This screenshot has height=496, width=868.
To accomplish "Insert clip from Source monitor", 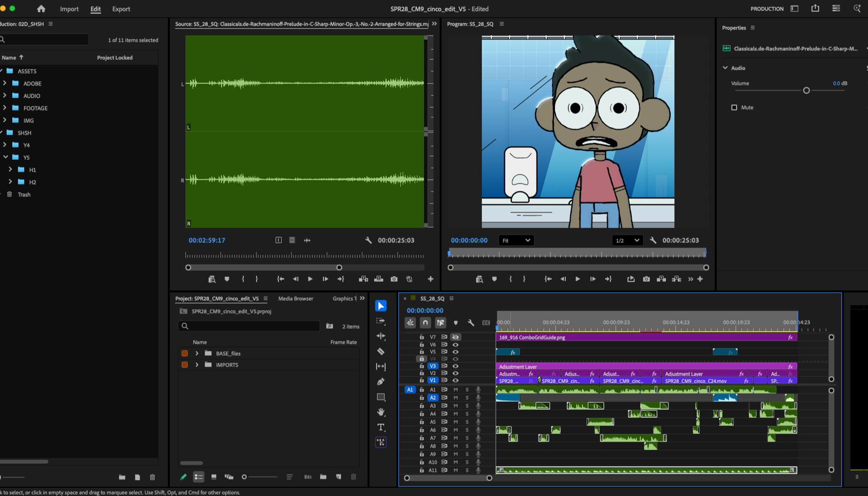I will point(363,279).
